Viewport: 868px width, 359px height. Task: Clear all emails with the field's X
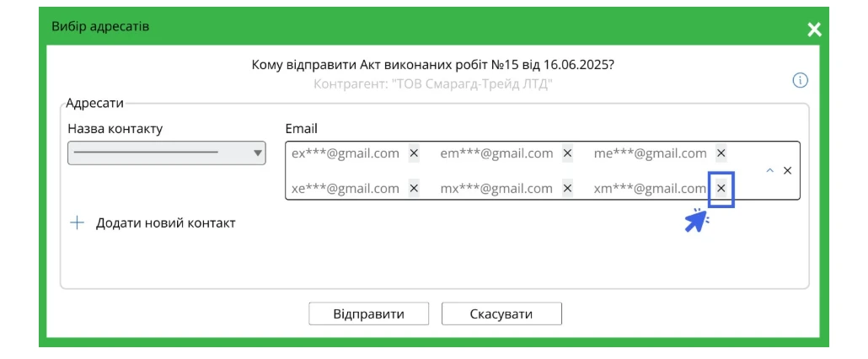787,170
